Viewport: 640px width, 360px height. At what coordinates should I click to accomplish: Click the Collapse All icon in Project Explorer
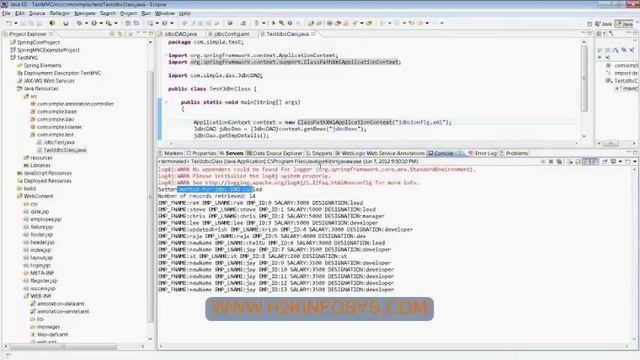tap(112, 34)
